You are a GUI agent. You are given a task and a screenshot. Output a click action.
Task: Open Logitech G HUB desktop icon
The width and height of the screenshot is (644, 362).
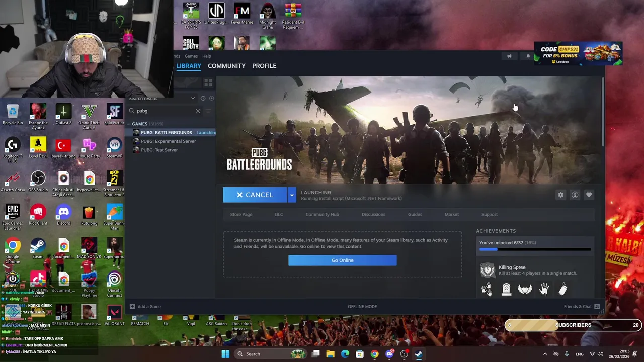13,150
